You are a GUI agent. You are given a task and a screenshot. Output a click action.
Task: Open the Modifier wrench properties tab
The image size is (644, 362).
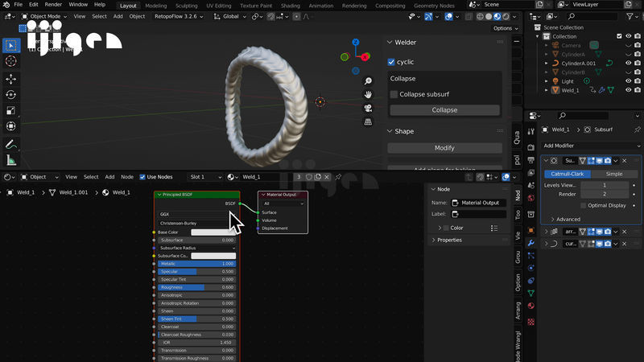[x=530, y=242]
